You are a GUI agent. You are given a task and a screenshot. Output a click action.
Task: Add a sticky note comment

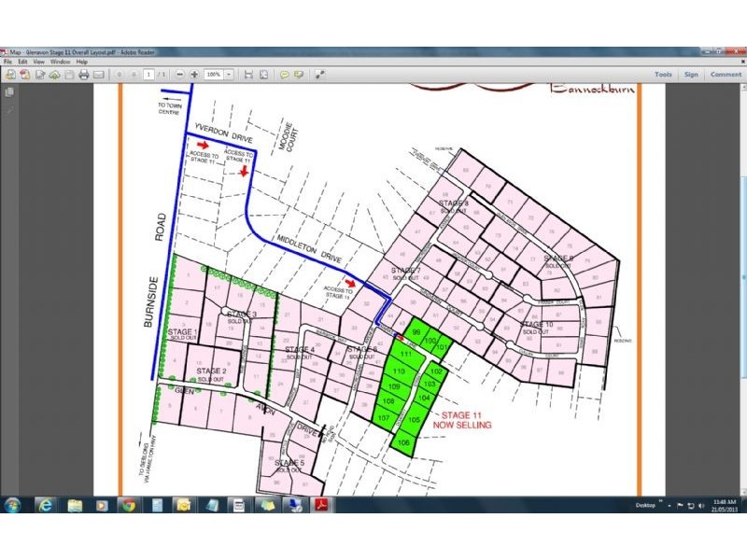point(285,73)
